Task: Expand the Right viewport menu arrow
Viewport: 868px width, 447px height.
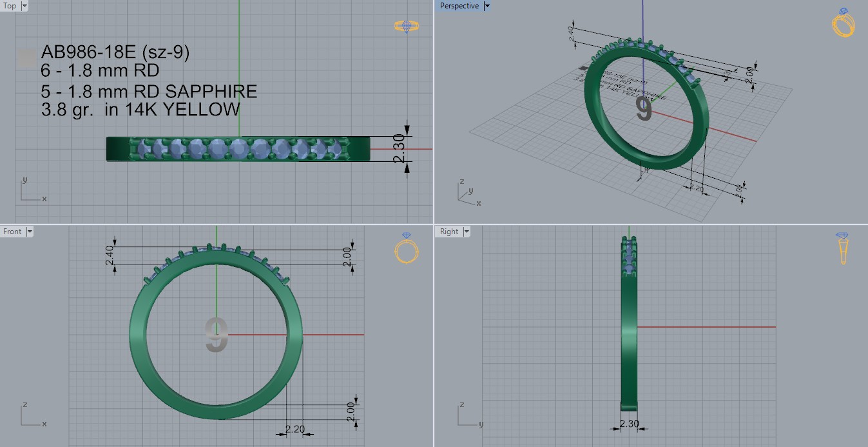Action: (x=466, y=232)
